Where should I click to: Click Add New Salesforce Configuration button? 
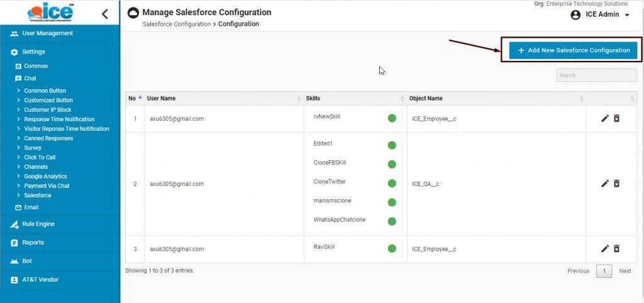tap(572, 50)
